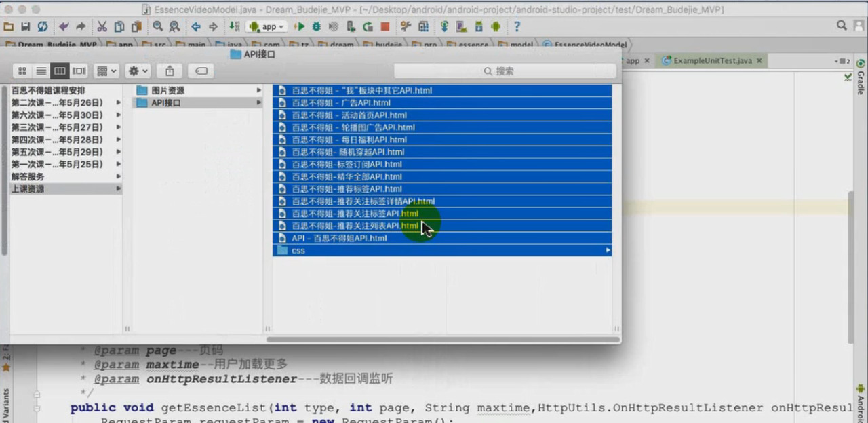This screenshot has height=423, width=868.
Task: Open the Gradle side panel
Action: (861, 78)
